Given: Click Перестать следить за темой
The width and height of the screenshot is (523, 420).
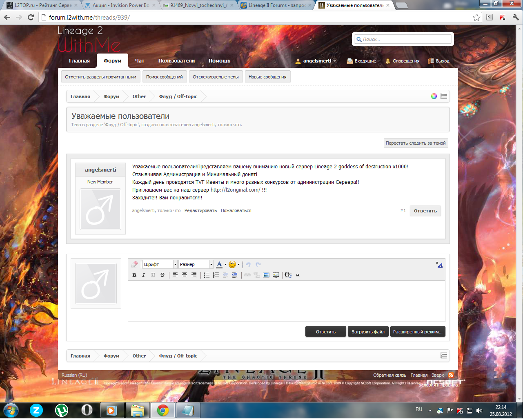Looking at the screenshot, I should point(416,143).
